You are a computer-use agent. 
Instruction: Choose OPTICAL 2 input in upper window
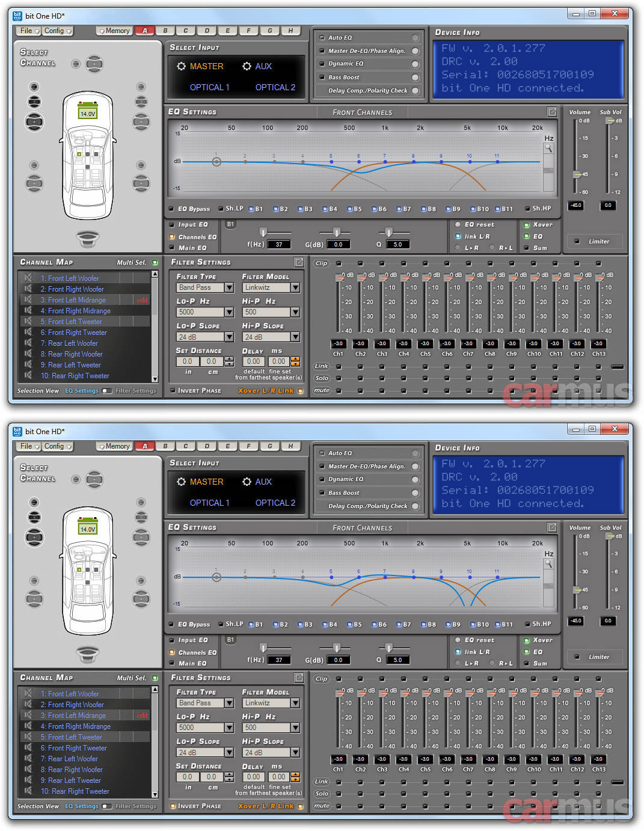tap(275, 87)
